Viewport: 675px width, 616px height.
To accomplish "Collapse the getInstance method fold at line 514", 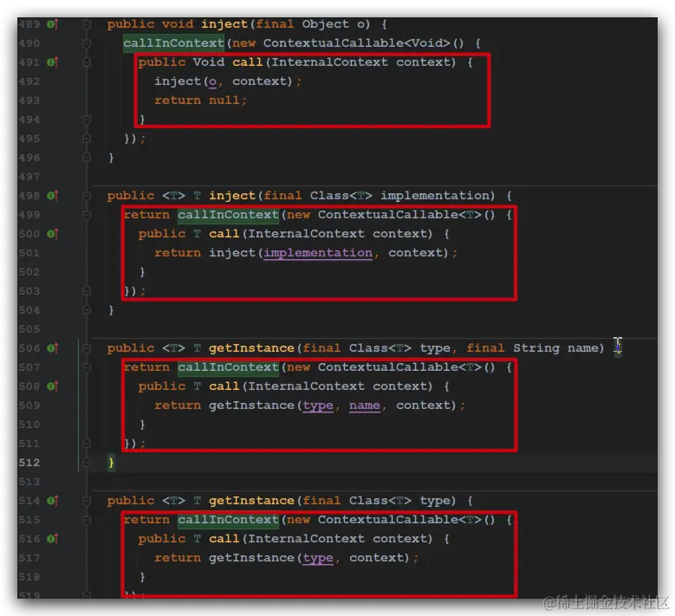I will [x=87, y=501].
